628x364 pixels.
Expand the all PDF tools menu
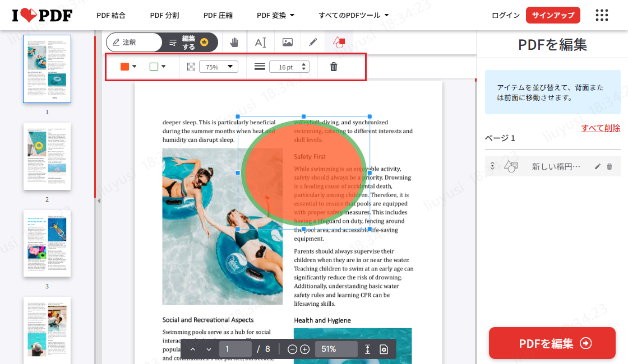(354, 15)
